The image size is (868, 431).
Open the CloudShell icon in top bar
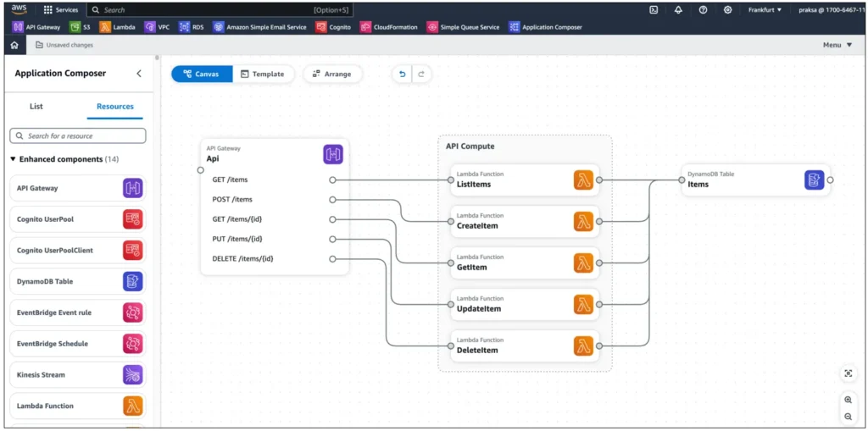(x=654, y=10)
